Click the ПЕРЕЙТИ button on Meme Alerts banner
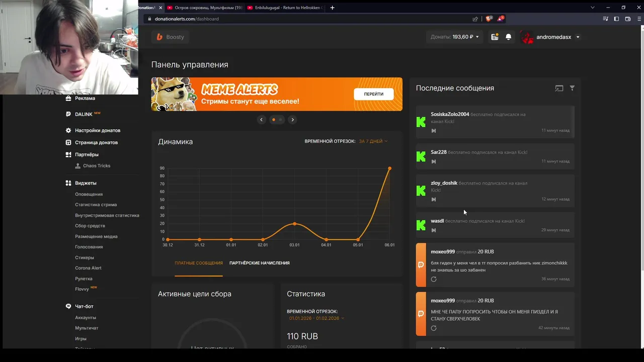 [373, 94]
